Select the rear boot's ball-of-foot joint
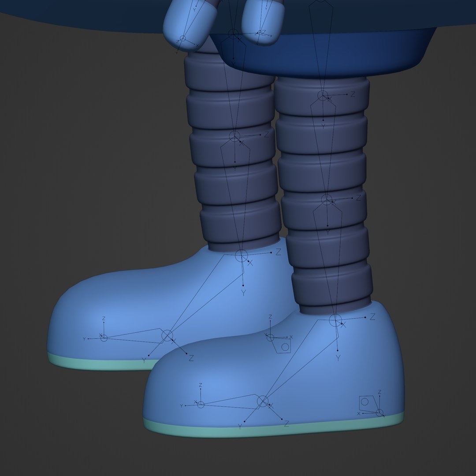 click(x=167, y=335)
